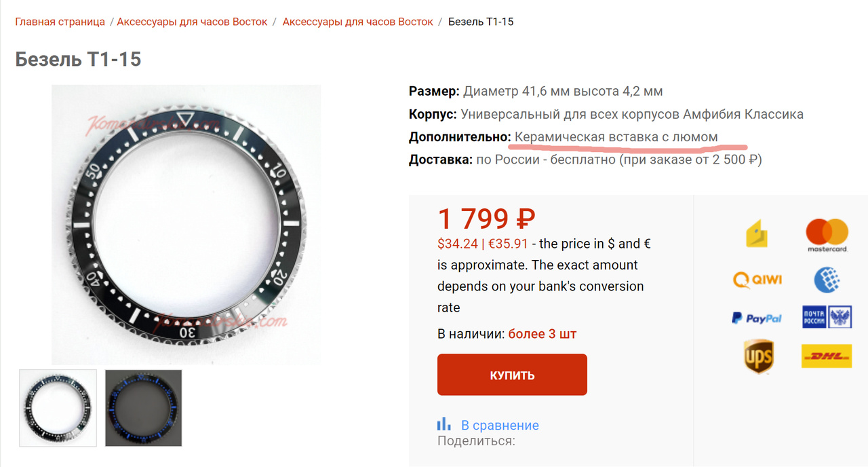Click the Безель T1-15 page heading

point(78,59)
